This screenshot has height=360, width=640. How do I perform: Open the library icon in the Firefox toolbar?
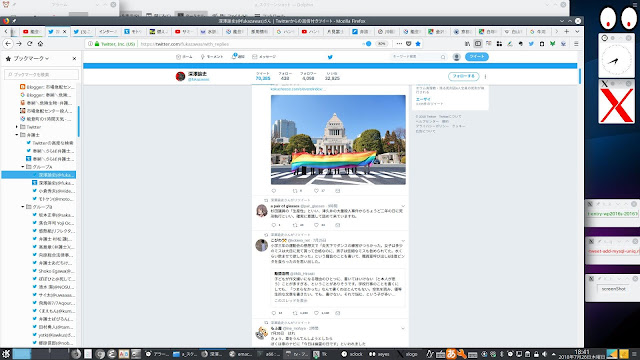467,44
